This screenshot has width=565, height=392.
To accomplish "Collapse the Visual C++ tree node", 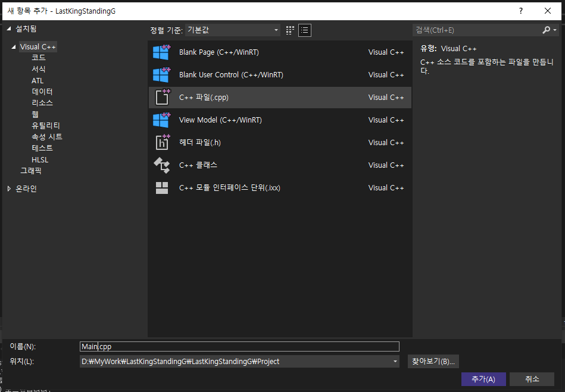I will click(14, 47).
